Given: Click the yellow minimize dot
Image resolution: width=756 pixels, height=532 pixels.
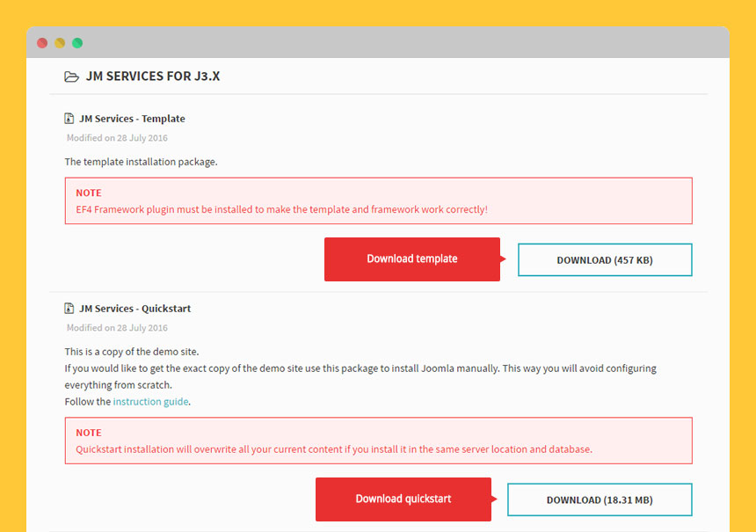Looking at the screenshot, I should click(x=60, y=43).
